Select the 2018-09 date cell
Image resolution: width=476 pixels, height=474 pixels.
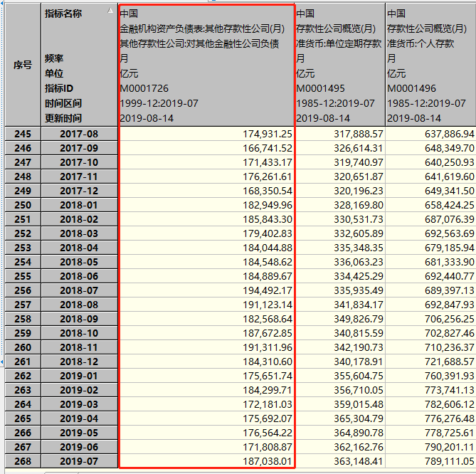coord(79,319)
